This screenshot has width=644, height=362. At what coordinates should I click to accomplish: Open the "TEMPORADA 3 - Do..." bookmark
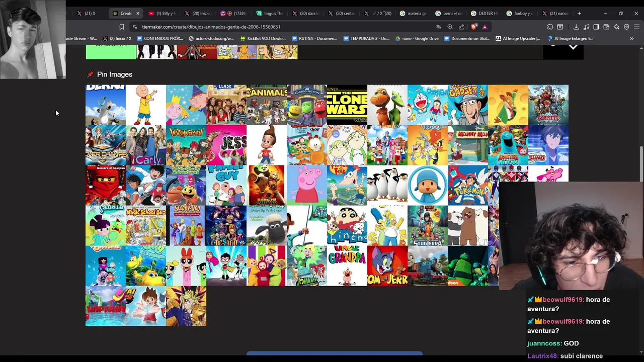click(366, 38)
